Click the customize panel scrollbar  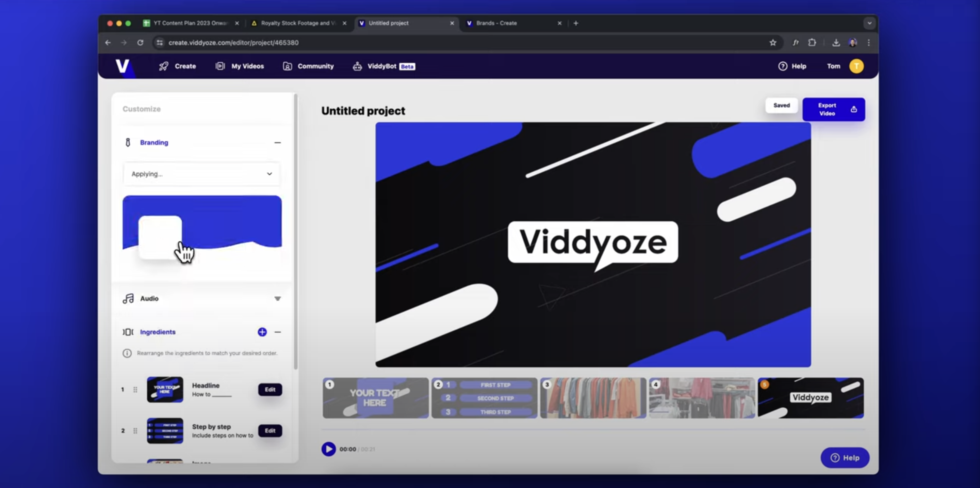click(296, 232)
